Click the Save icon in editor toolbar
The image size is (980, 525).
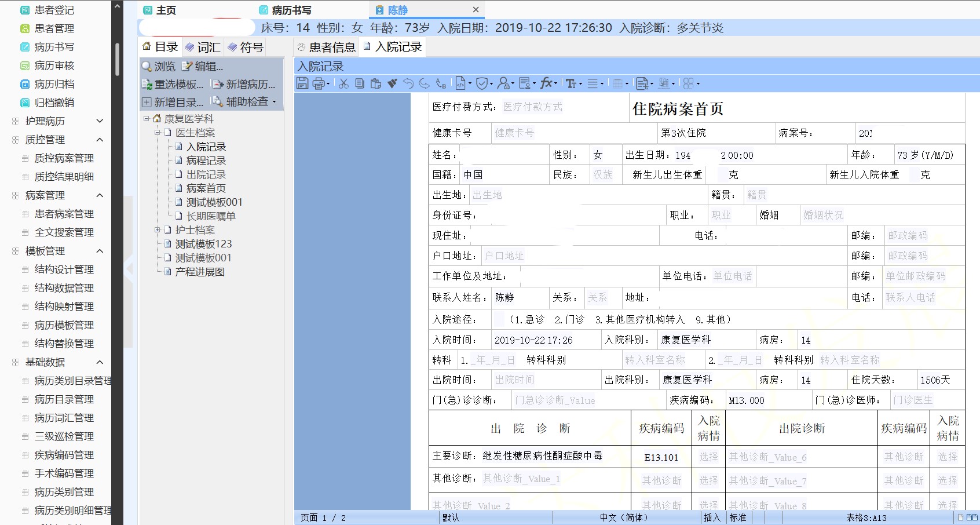[302, 83]
